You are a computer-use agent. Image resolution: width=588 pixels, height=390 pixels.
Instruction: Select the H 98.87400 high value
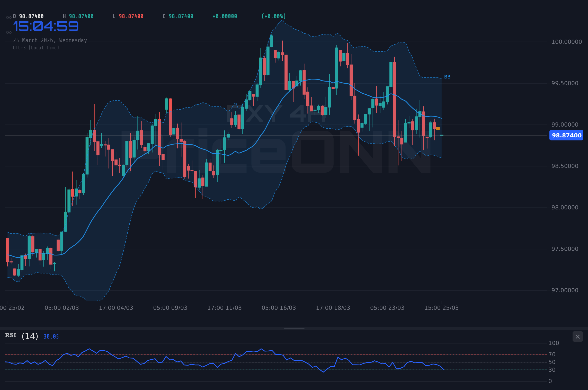point(78,16)
